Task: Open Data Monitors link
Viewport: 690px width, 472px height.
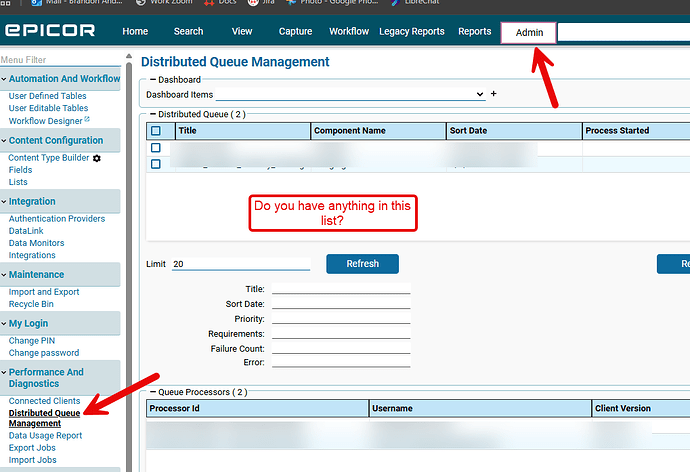Action: coord(37,243)
